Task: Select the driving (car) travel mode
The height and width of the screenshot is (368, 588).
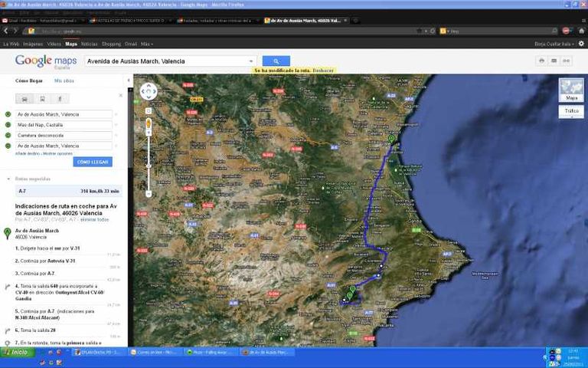Action: coord(25,98)
